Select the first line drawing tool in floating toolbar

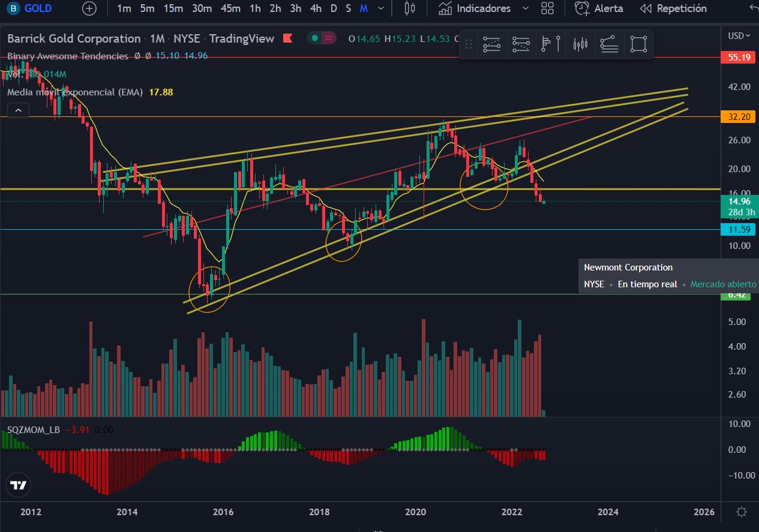pyautogui.click(x=491, y=44)
